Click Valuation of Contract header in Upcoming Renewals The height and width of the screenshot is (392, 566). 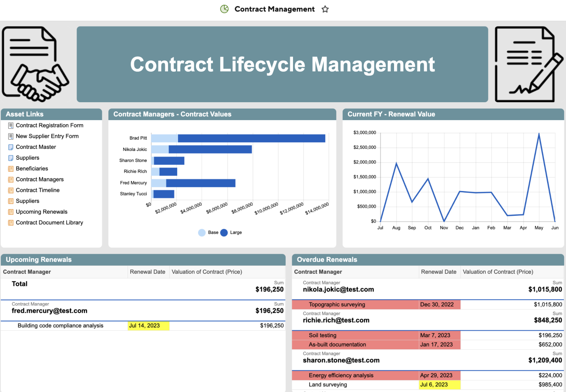pos(207,272)
